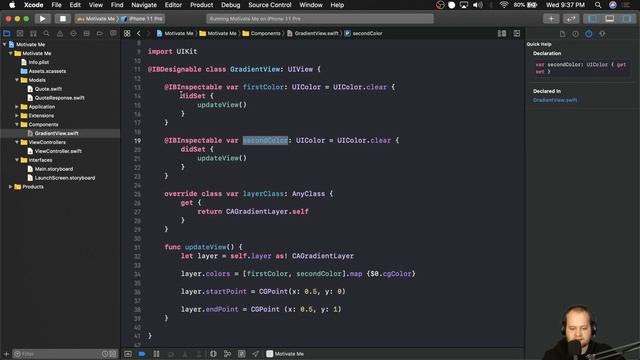Open the Debug menu
This screenshot has width=640, height=360.
click(x=231, y=5)
